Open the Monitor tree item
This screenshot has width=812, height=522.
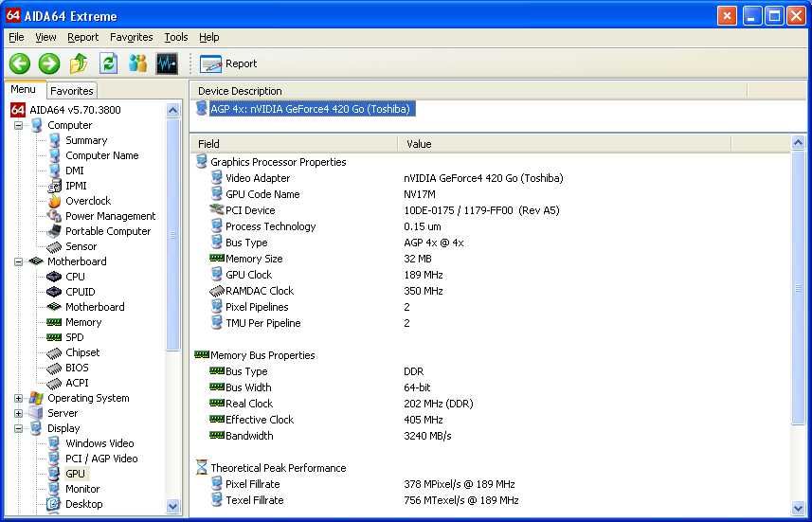(82, 489)
